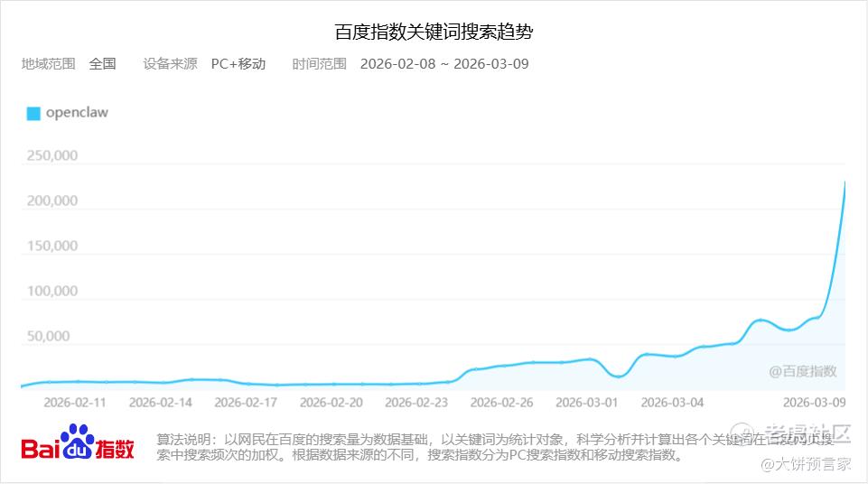This screenshot has width=868, height=484.
Task: Select the PC+移动 device source value
Action: (x=238, y=63)
